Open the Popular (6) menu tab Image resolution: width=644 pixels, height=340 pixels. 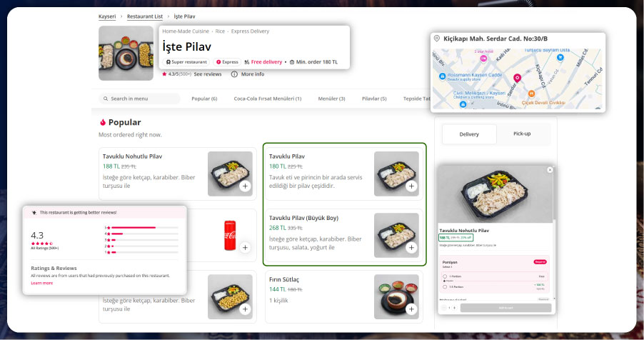[x=204, y=99]
